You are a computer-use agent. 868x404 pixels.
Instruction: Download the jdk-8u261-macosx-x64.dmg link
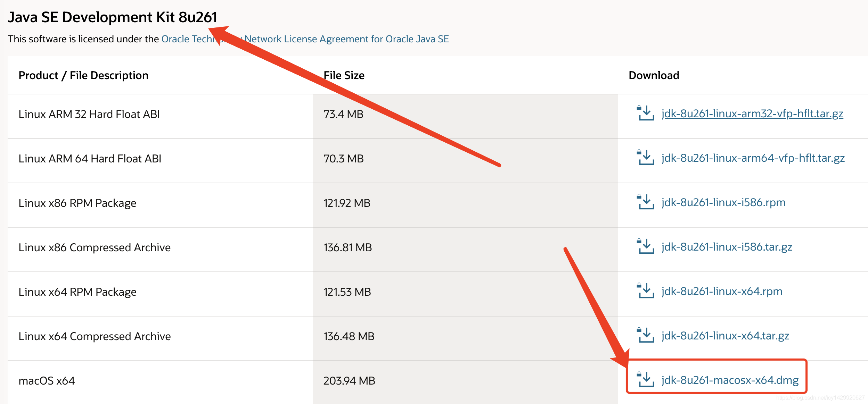(x=730, y=380)
